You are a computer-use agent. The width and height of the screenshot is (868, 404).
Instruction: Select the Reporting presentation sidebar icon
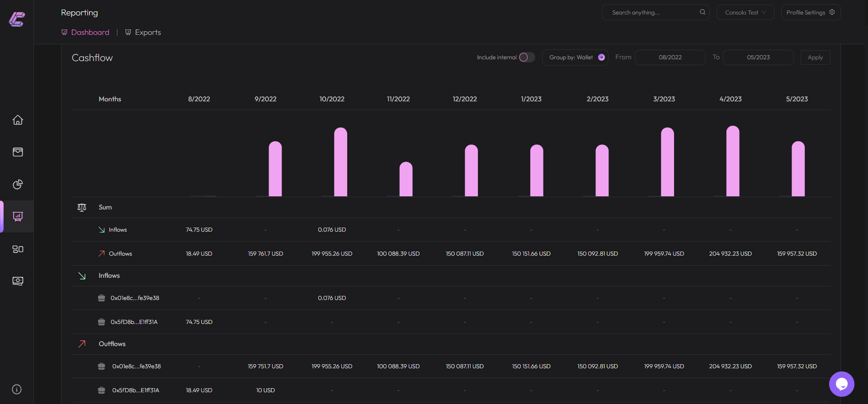tap(18, 216)
